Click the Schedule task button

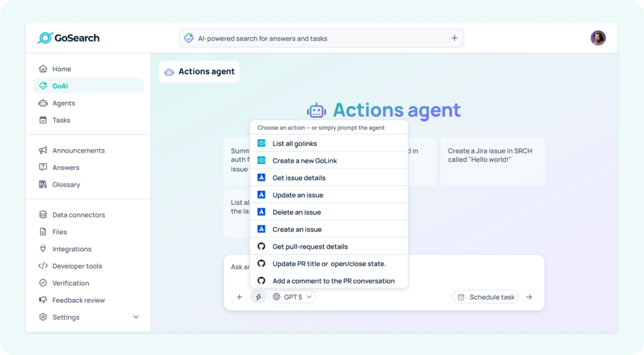486,297
